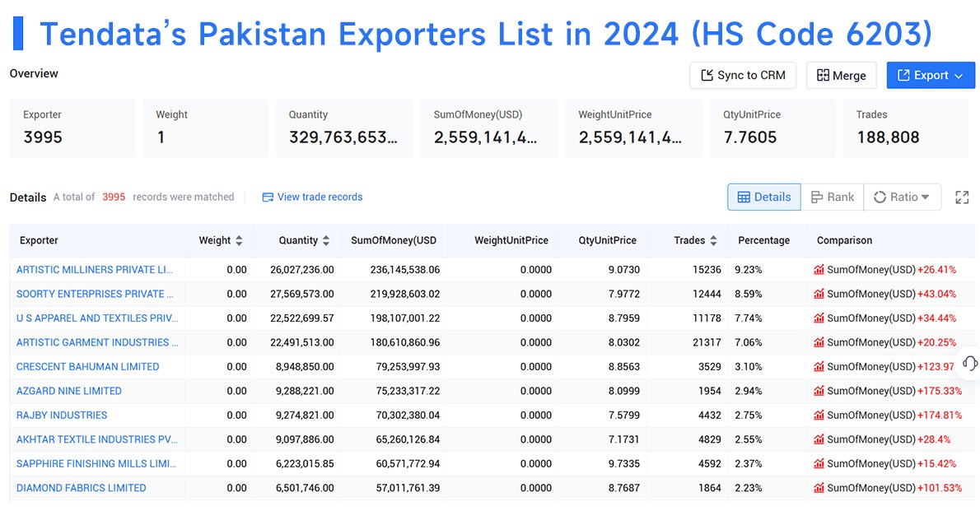This screenshot has width=980, height=511.
Task: Click the chart icon next to View trade records
Action: click(268, 197)
